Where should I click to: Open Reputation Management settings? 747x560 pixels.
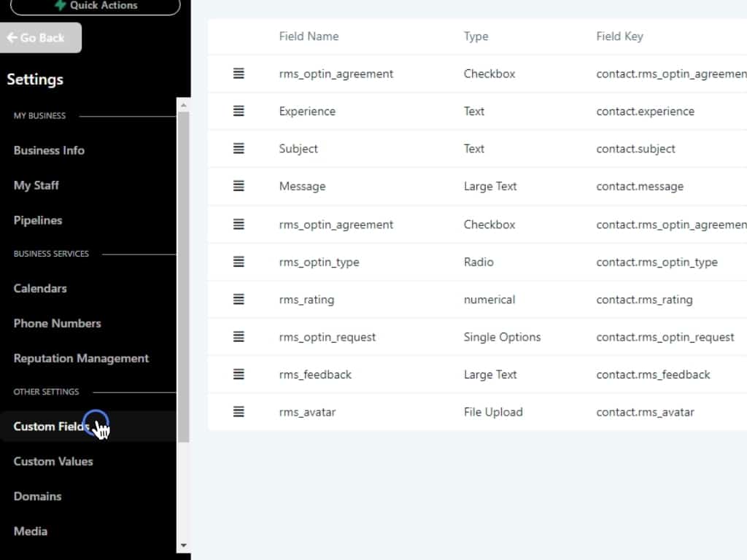coord(81,358)
